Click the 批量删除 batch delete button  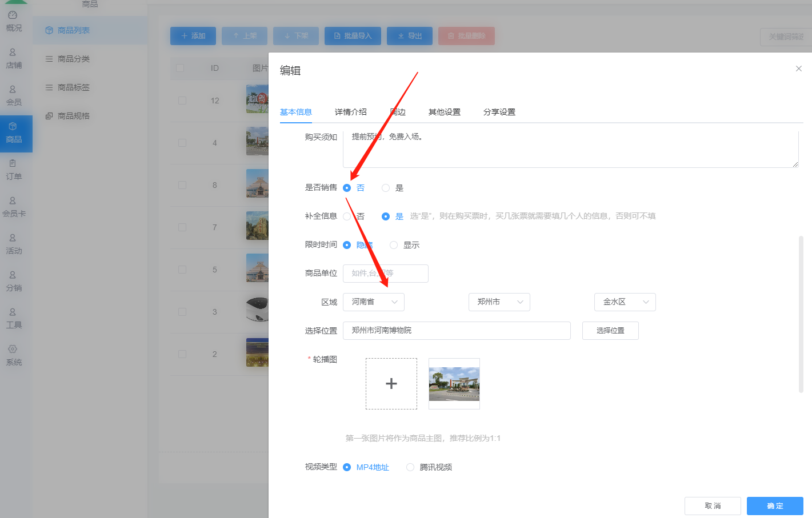(x=466, y=36)
